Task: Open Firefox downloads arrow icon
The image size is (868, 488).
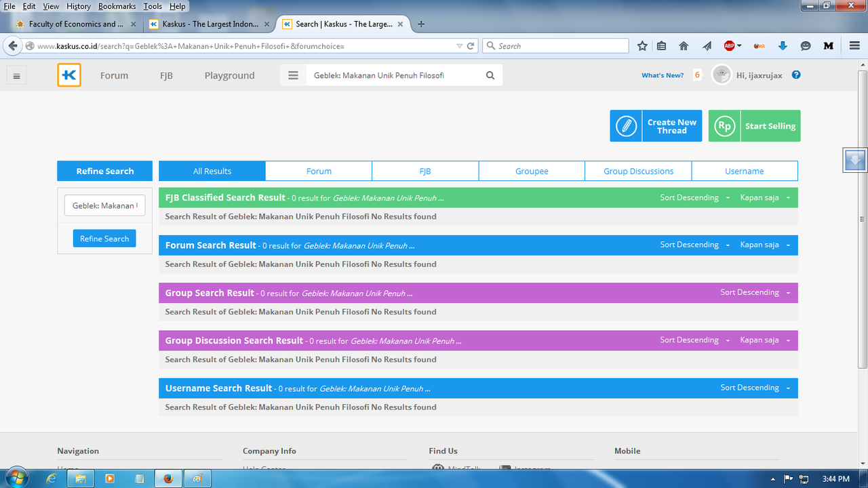Action: click(783, 45)
